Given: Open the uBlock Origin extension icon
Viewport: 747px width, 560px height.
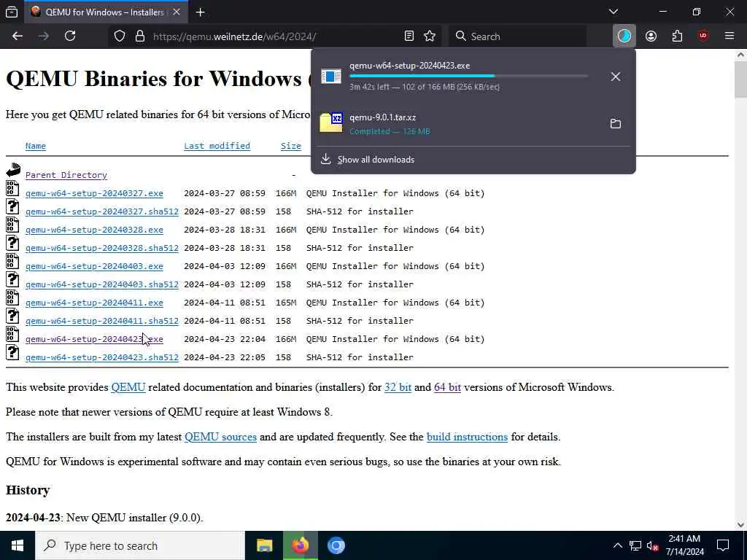Looking at the screenshot, I should [703, 36].
